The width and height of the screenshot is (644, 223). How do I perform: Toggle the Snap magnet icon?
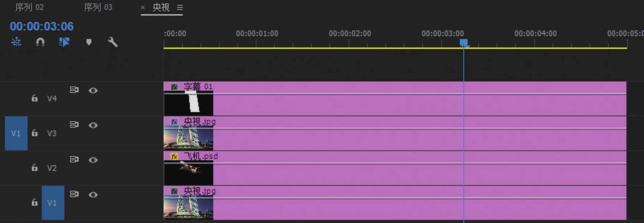click(x=40, y=42)
